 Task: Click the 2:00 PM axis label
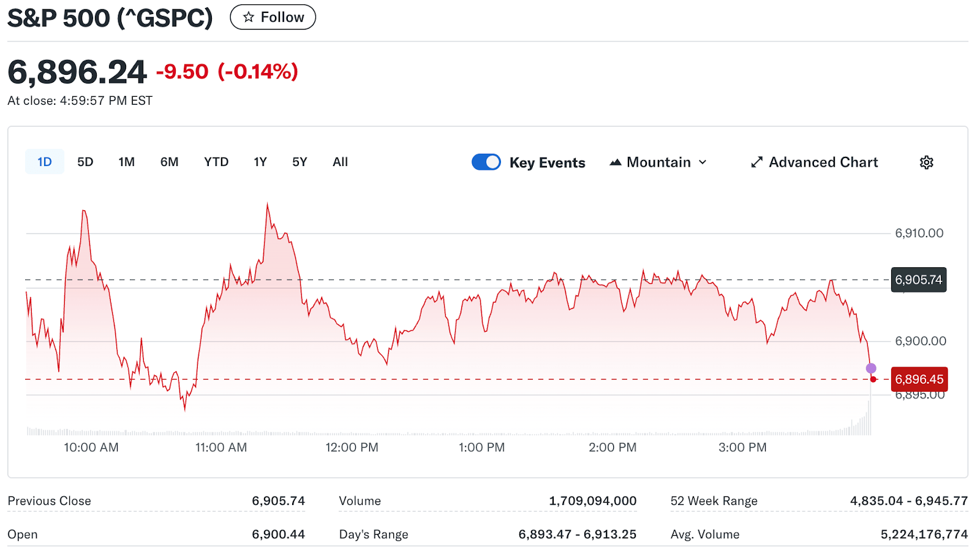click(x=612, y=447)
